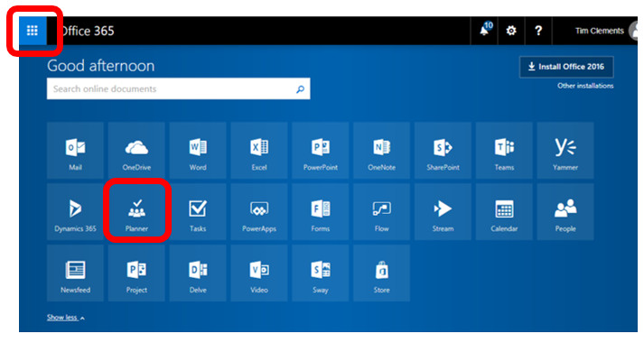Open the Stream tile
The height and width of the screenshot is (343, 644).
coord(443,212)
